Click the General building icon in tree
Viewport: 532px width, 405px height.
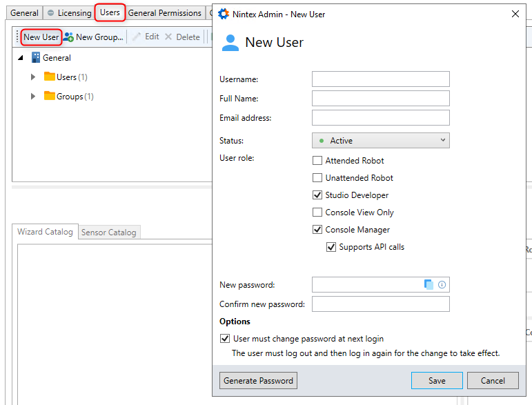click(36, 57)
